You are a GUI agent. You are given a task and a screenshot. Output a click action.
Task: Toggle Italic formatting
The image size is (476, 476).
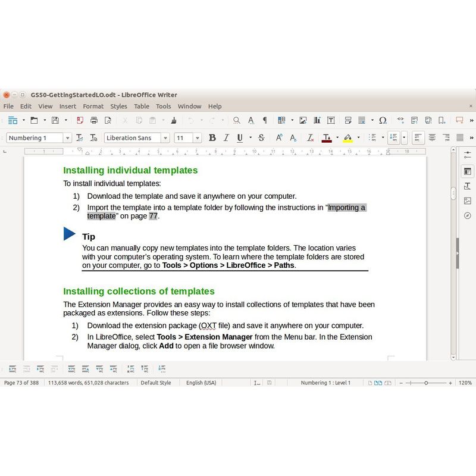(x=226, y=138)
